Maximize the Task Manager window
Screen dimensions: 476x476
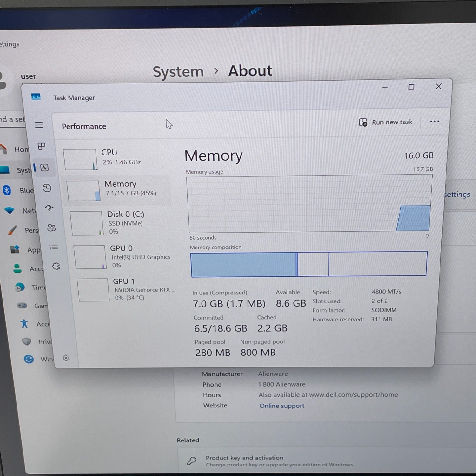coord(411,87)
